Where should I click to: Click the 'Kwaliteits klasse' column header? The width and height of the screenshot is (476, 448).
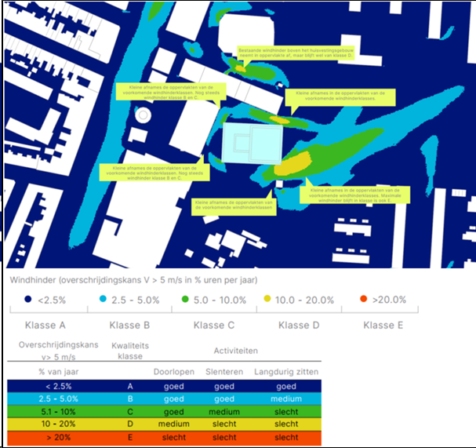(130, 351)
